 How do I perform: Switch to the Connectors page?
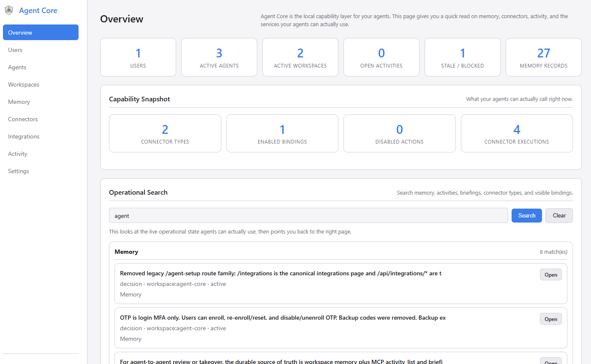(41, 119)
